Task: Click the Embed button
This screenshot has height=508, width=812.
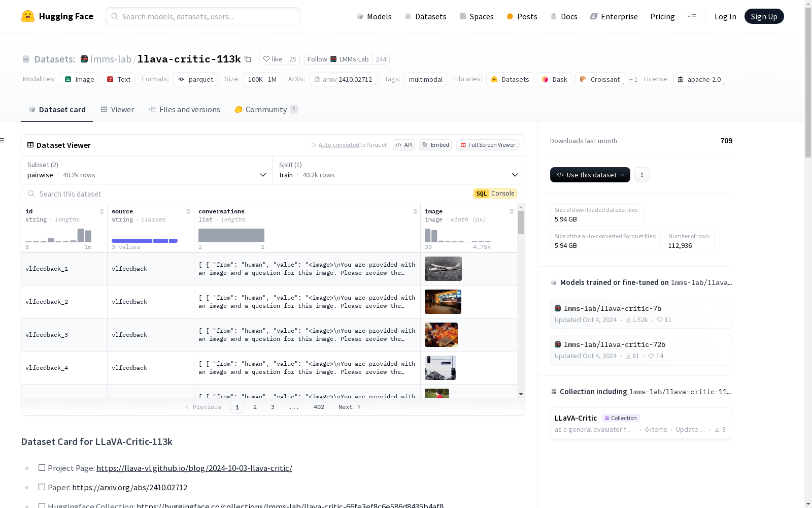Action: click(435, 145)
